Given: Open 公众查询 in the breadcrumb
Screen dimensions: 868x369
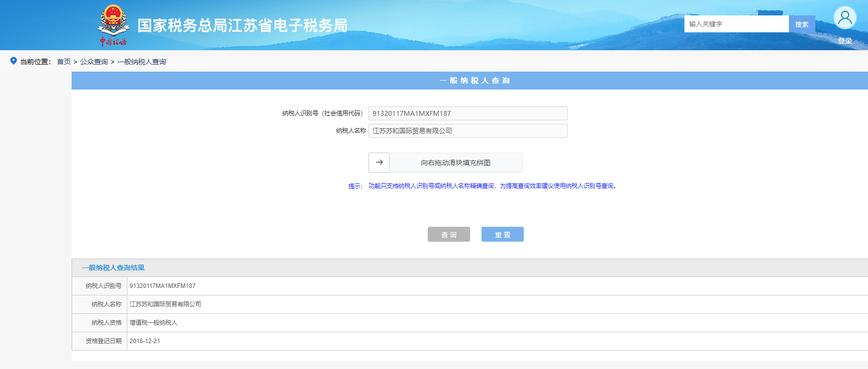Looking at the screenshot, I should pyautogui.click(x=94, y=62).
